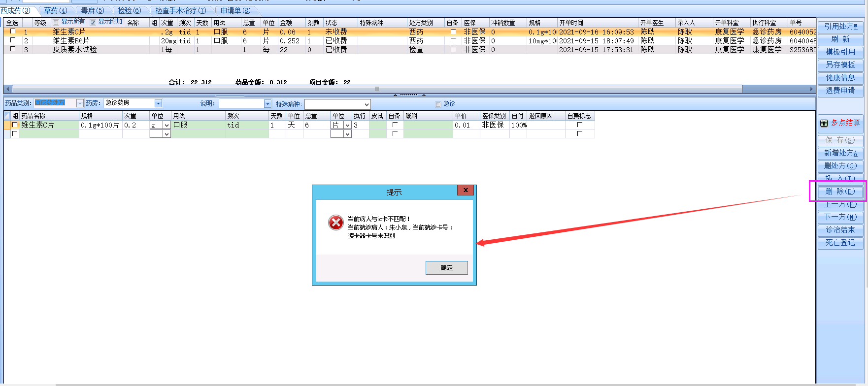Open 健康信息
The image size is (868, 386).
coord(840,78)
